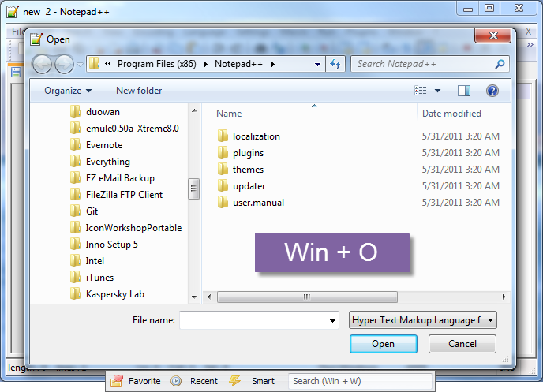Click Notepad++ breadcrumb segment

(238, 64)
